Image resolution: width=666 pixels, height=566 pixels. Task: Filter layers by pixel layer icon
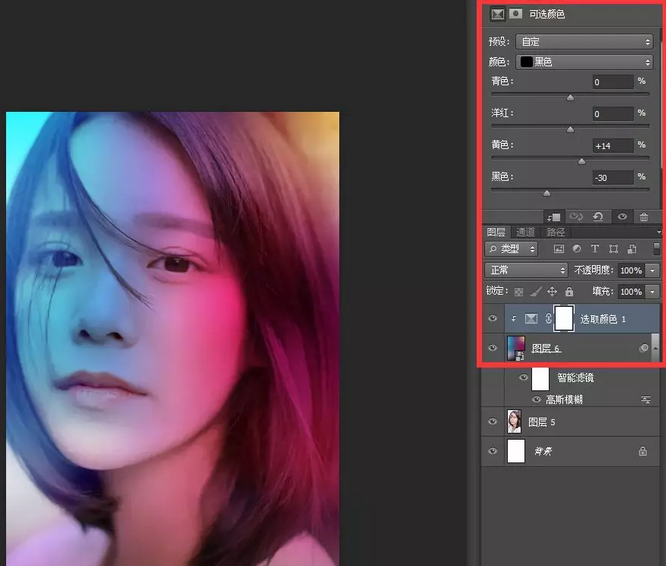(558, 249)
